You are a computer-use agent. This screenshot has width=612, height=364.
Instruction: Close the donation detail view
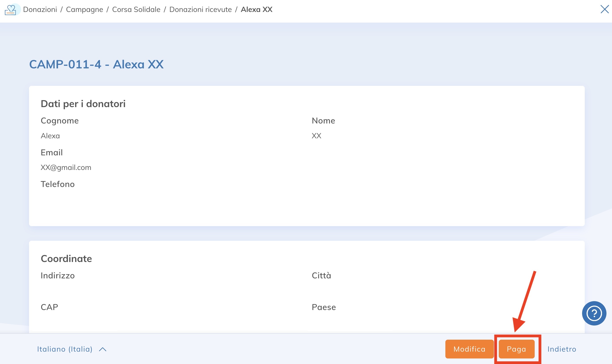click(604, 9)
